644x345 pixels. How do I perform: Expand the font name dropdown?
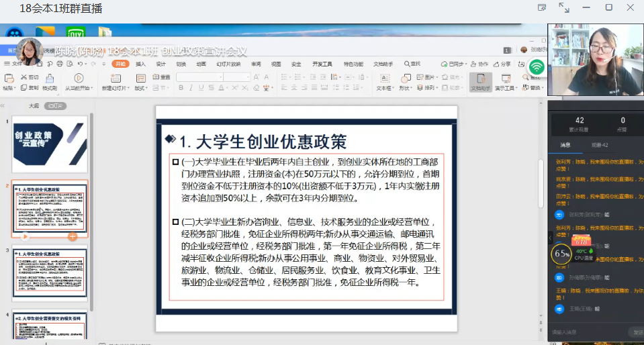click(x=220, y=77)
